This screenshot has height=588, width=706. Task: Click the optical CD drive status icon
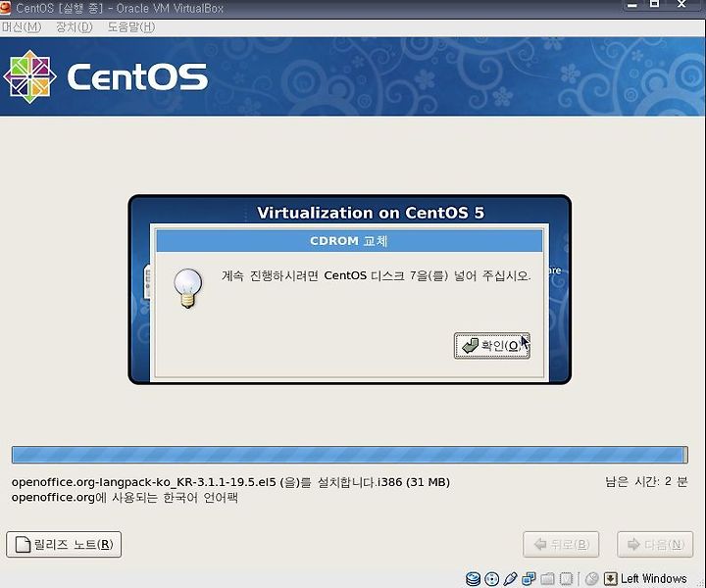point(491,578)
